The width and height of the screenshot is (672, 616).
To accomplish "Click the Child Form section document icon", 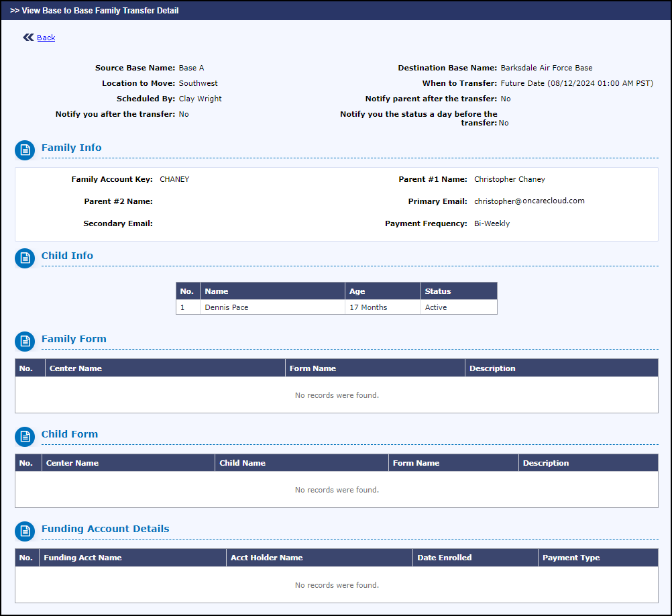I will click(25, 436).
